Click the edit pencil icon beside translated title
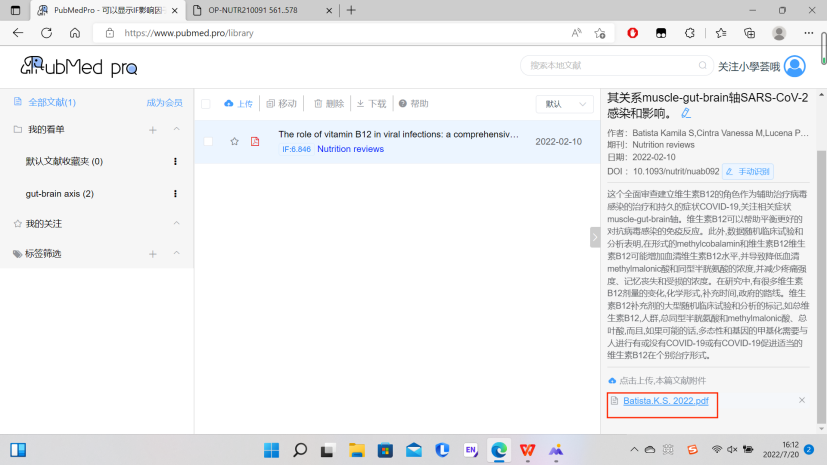Screen dimensions: 827x465 point(686,113)
